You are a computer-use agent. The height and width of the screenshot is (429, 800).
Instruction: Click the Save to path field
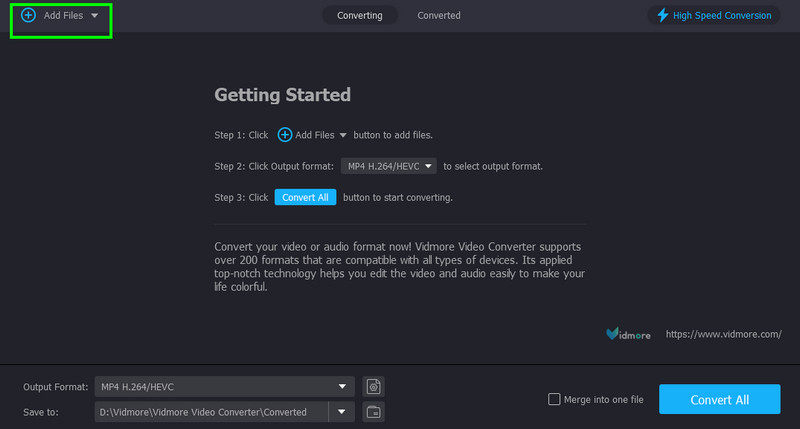click(x=211, y=412)
